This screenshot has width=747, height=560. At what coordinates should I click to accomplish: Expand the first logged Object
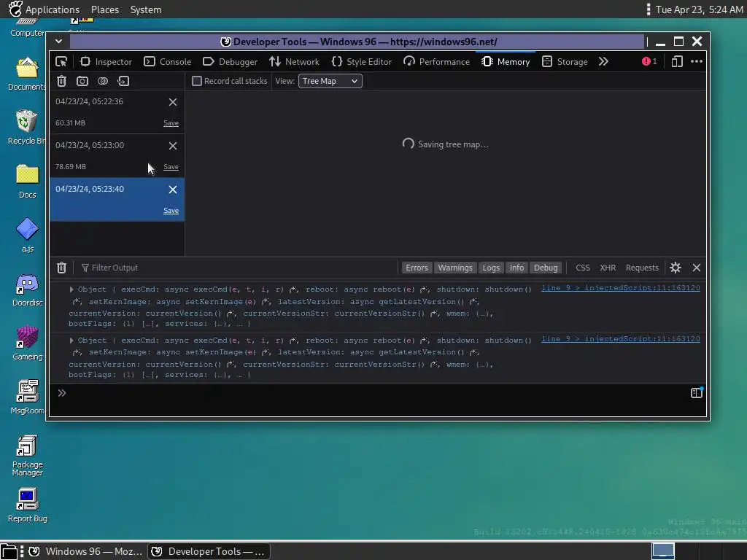71,289
